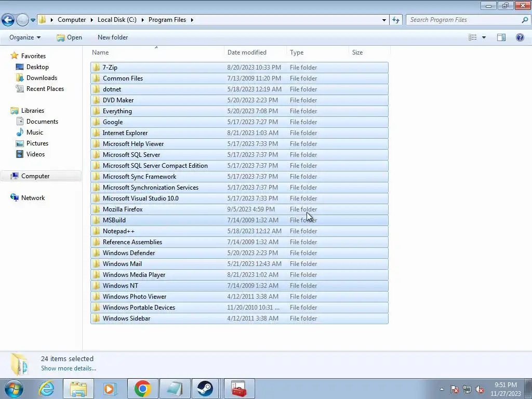
Task: Launch Internet Explorer from taskbar
Action: [46, 389]
